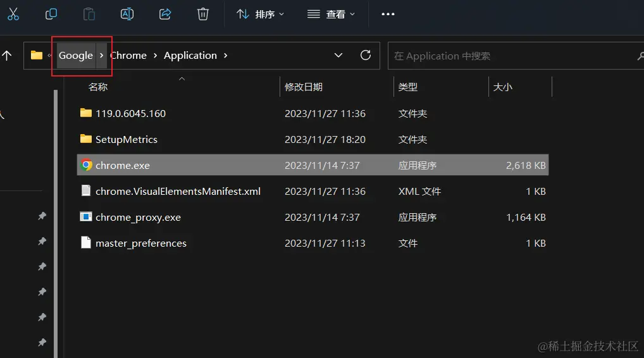
Task: Select Chrome in the breadcrumb path
Action: (128, 56)
